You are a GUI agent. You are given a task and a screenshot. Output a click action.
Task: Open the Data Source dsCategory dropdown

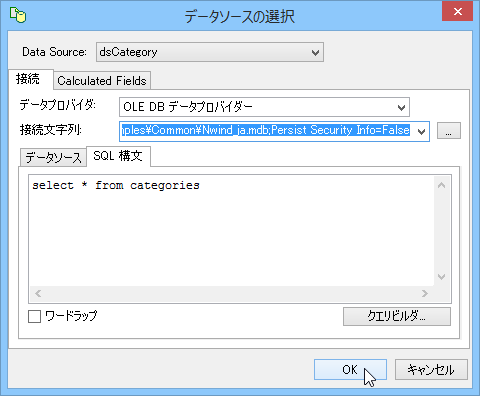(x=210, y=52)
